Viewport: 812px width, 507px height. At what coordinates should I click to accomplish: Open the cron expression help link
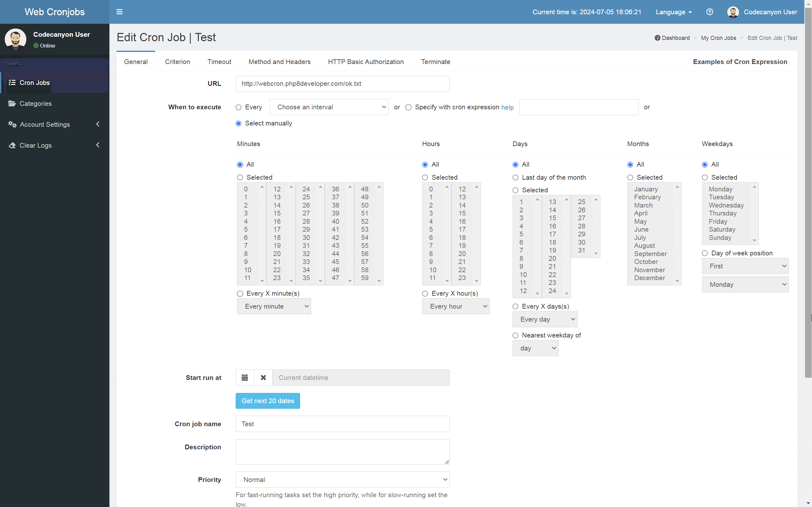[507, 107]
